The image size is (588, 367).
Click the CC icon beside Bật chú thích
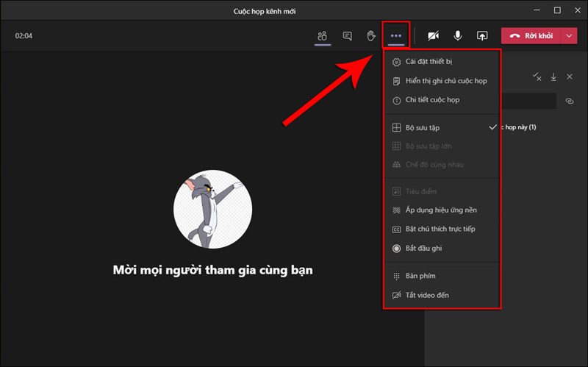(x=396, y=229)
